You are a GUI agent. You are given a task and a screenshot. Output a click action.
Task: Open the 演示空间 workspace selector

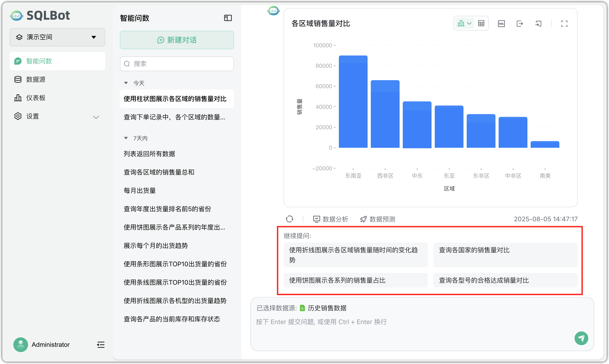click(57, 37)
